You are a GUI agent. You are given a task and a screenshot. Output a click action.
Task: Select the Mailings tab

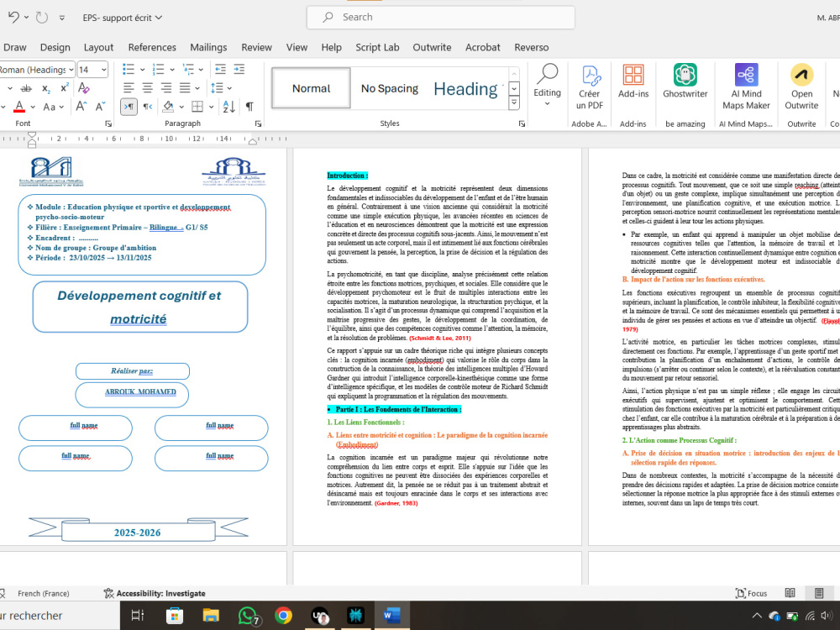point(208,47)
